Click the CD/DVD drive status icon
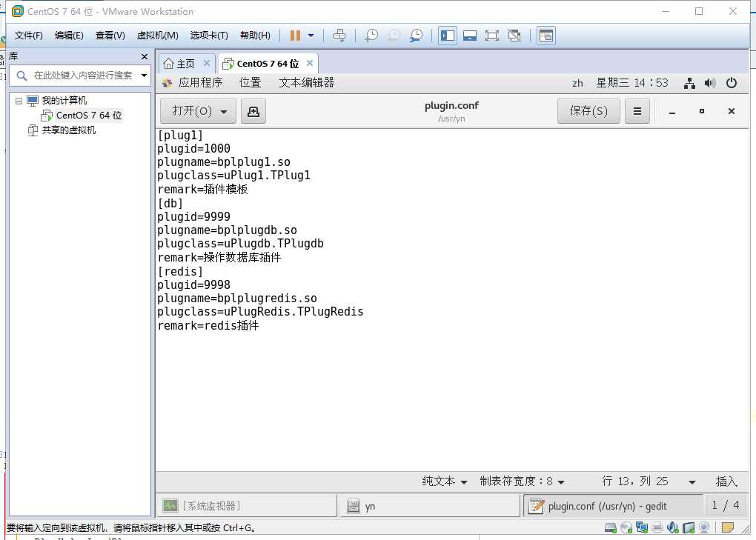Screen dimensions: 756x540 (x=626, y=527)
